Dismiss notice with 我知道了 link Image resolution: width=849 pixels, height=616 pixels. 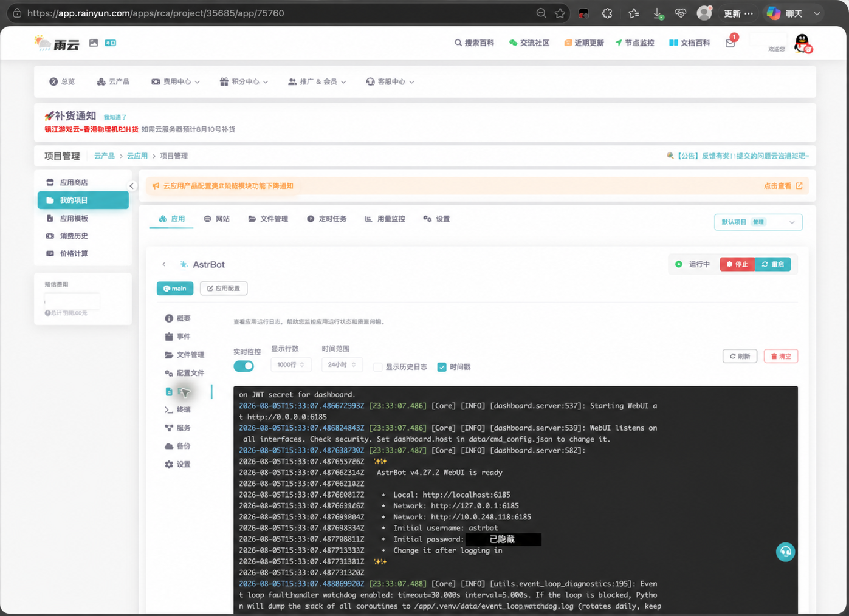(115, 117)
